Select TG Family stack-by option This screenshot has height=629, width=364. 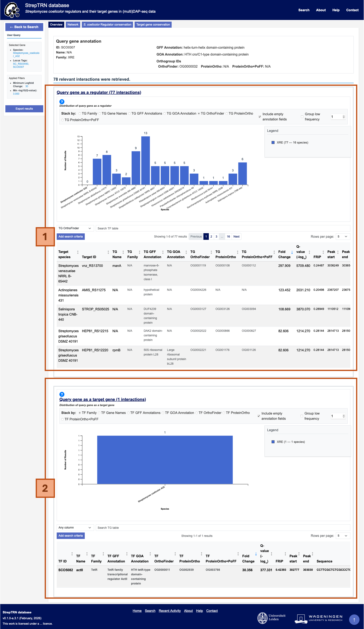tap(80, 113)
